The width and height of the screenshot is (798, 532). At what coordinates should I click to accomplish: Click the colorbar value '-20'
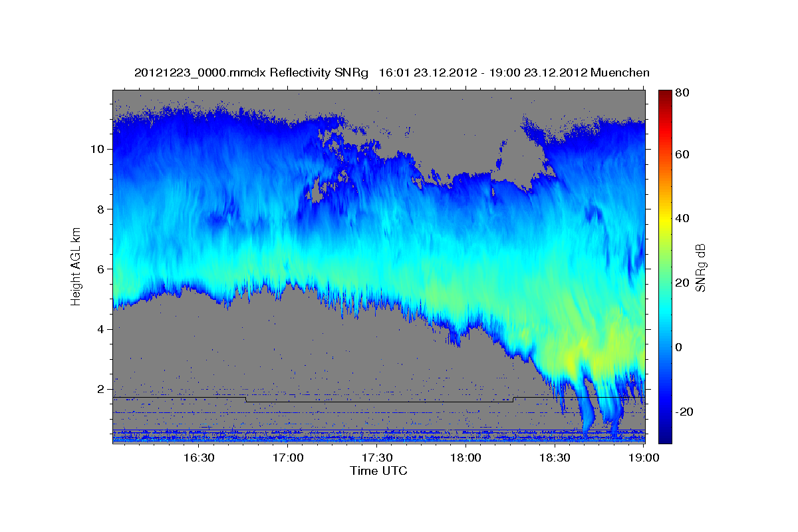[x=685, y=412]
